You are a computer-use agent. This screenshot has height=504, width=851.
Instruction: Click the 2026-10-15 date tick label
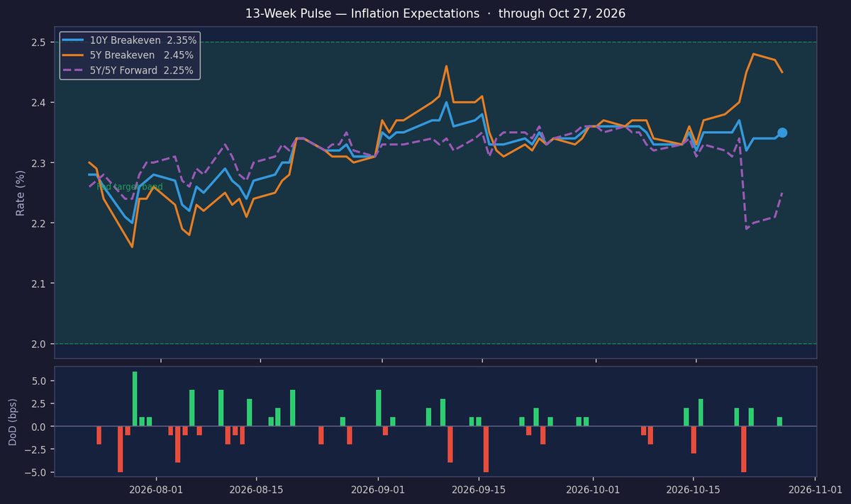[x=692, y=489]
